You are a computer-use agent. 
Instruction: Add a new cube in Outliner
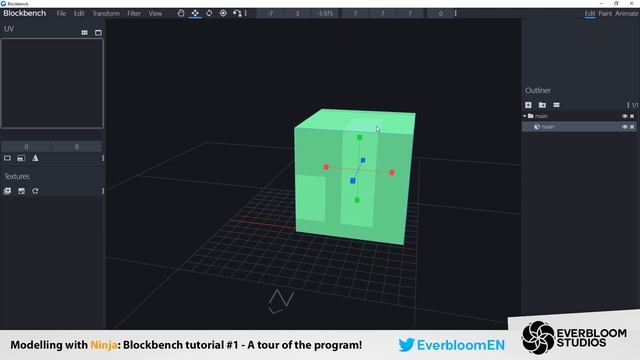[x=528, y=105]
